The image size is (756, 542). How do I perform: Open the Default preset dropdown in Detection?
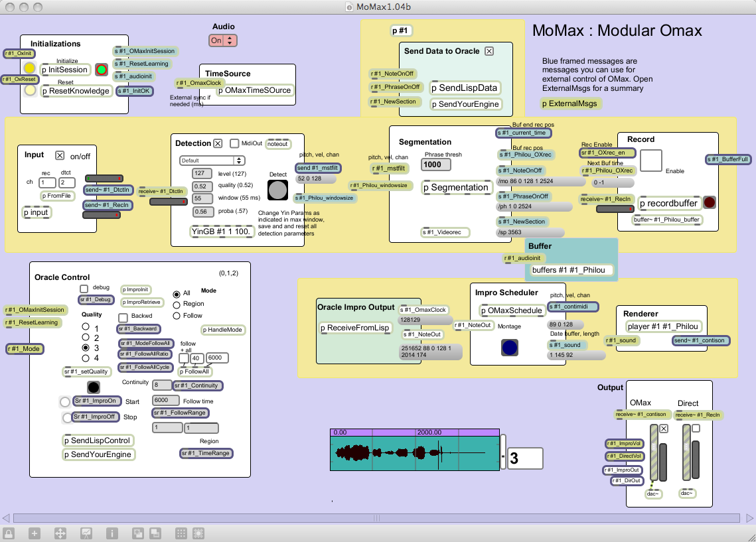coord(212,161)
